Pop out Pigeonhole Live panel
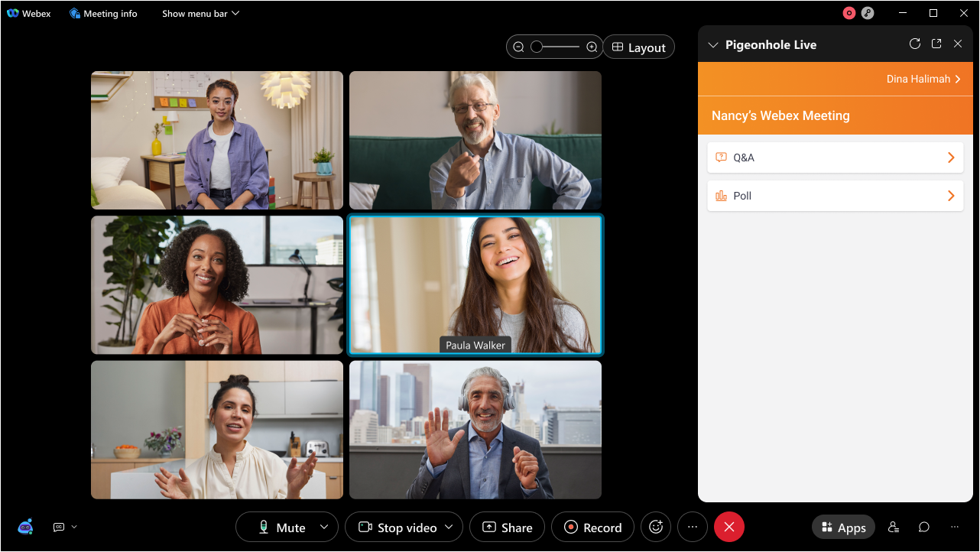This screenshot has height=552, width=980. [x=936, y=44]
